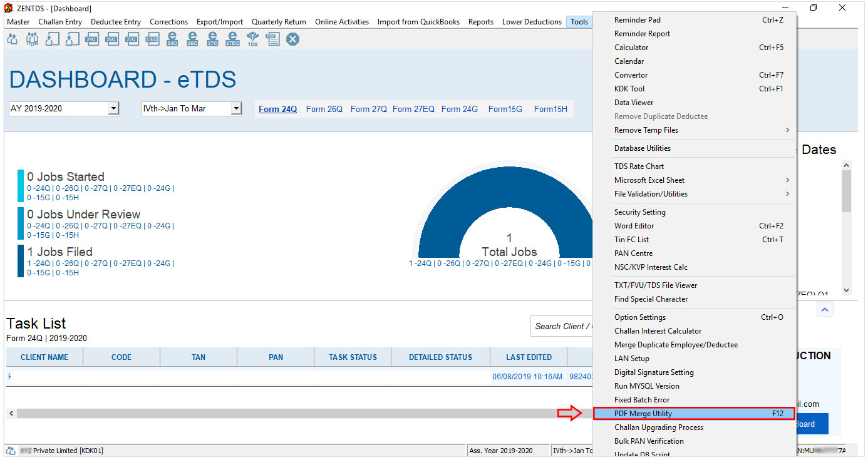
Task: Open Challan Interest Calculator menu item
Action: [695, 331]
